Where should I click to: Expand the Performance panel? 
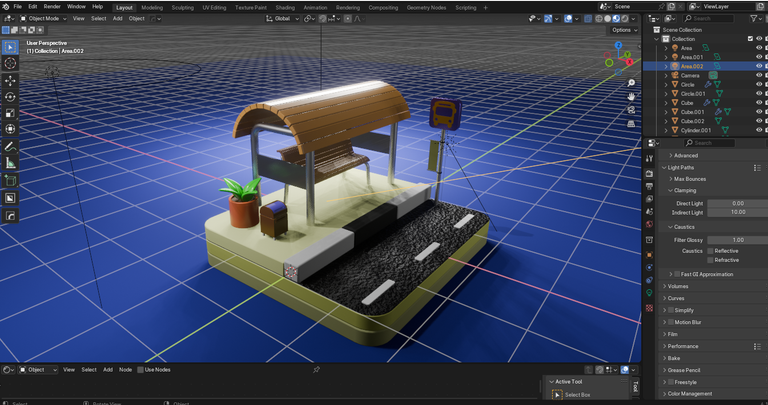pyautogui.click(x=684, y=346)
